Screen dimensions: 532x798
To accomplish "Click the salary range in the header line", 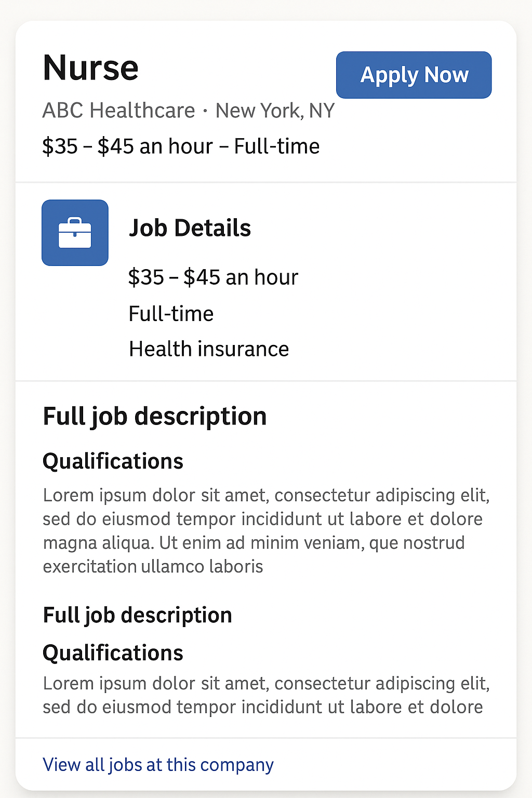I will [x=127, y=147].
